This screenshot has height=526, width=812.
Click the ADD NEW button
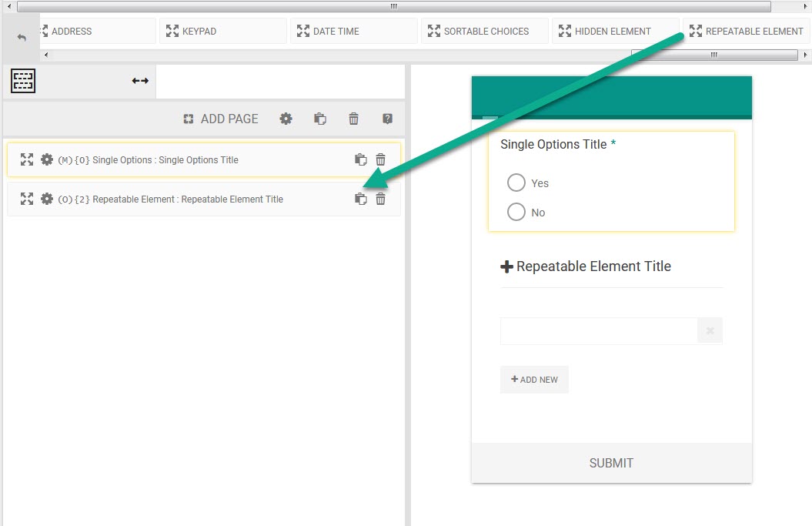[x=534, y=380]
